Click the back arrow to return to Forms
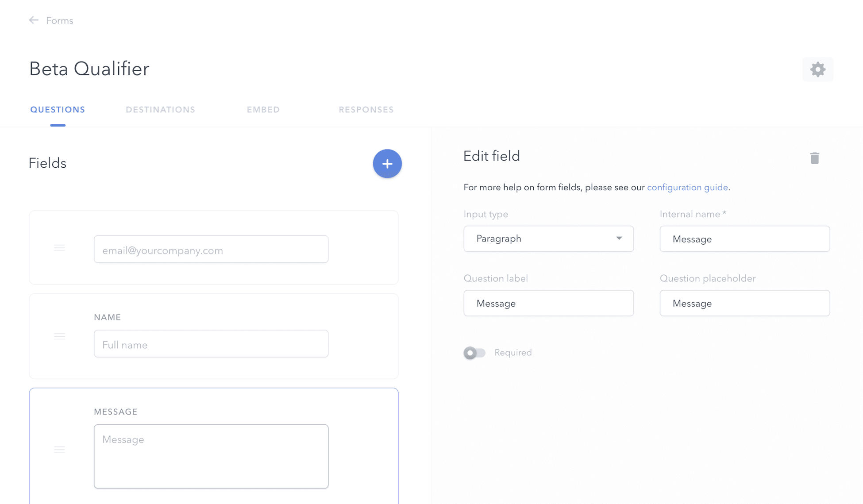The image size is (863, 504). (34, 20)
